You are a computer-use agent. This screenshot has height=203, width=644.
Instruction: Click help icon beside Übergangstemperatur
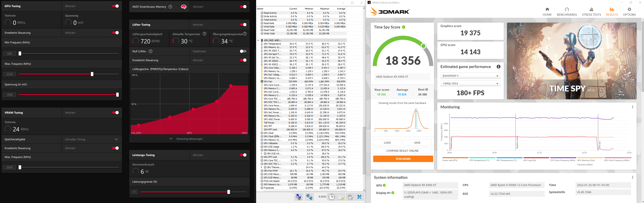(x=245, y=34)
